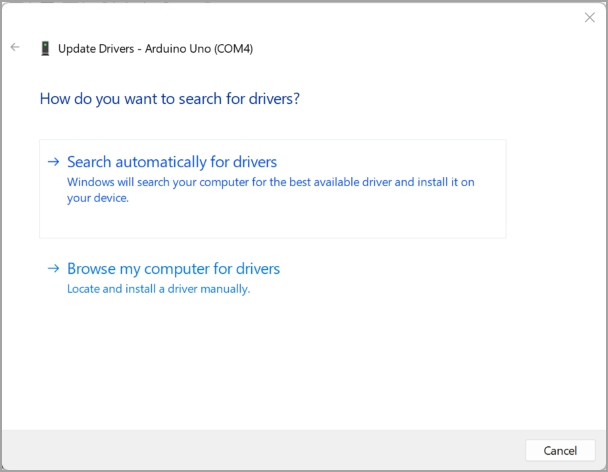This screenshot has height=472, width=608.
Task: Click 'Locate and install a driver manually' text
Action: 158,289
